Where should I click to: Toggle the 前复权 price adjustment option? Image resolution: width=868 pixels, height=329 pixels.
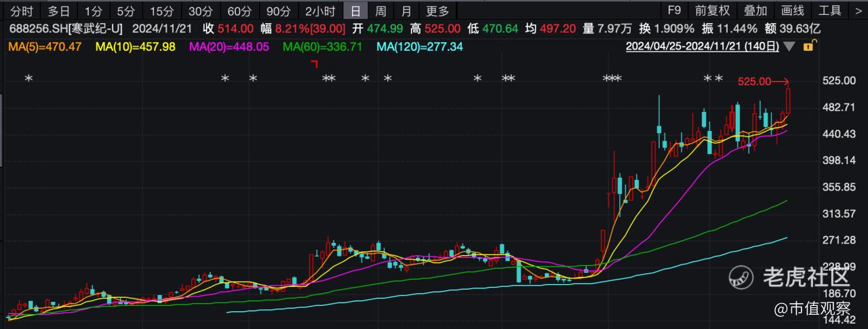click(713, 11)
